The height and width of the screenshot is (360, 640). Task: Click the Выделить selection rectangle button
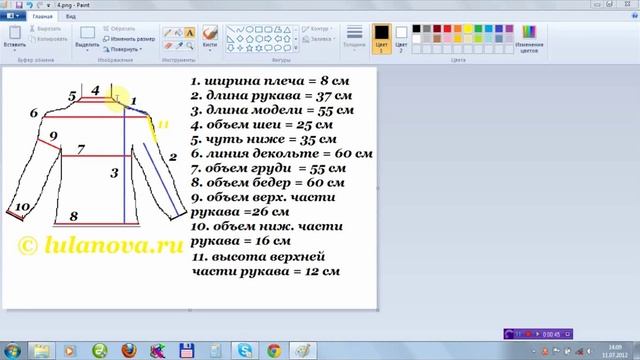(x=87, y=33)
